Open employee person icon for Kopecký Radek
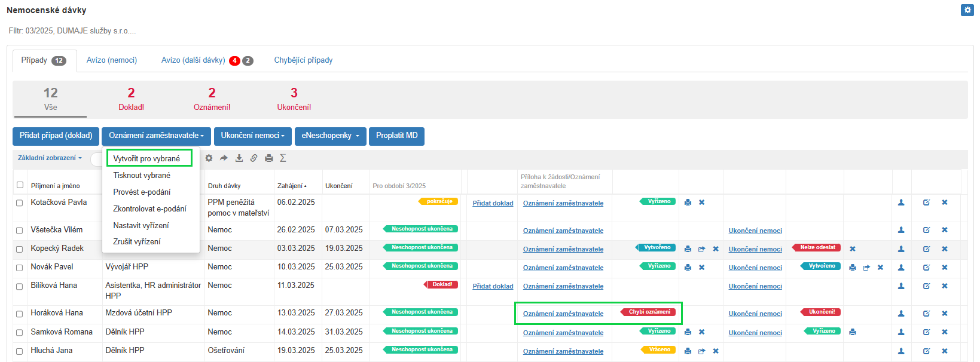Viewport: 980px width, 362px height. tap(901, 249)
